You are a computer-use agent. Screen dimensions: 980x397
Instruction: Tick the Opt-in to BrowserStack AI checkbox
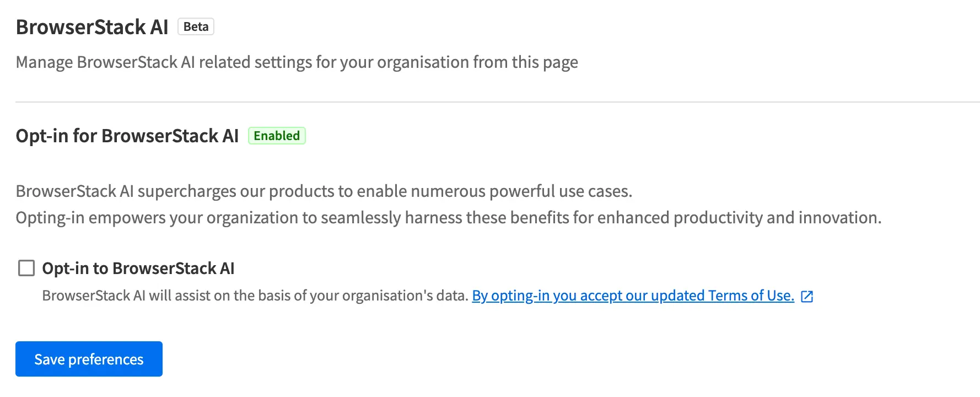(26, 269)
